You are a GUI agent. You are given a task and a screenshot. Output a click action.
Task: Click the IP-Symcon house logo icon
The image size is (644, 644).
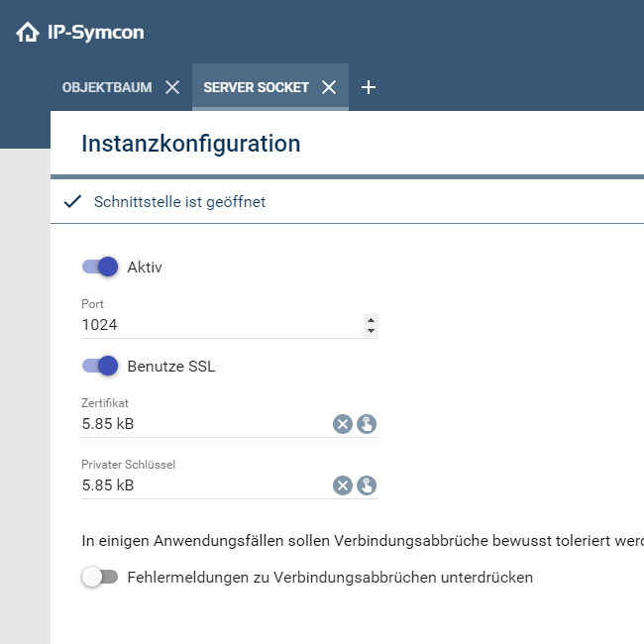pyautogui.click(x=27, y=33)
